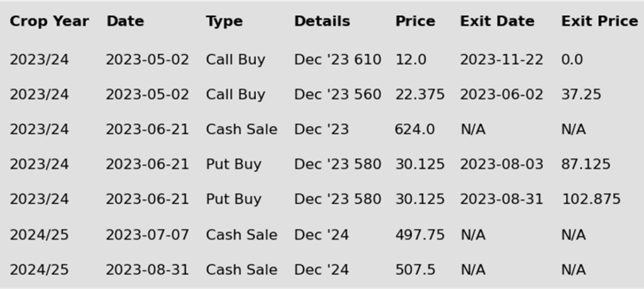The width and height of the screenshot is (644, 289).
Task: Select the exit price 102.875 cell
Action: (x=591, y=199)
